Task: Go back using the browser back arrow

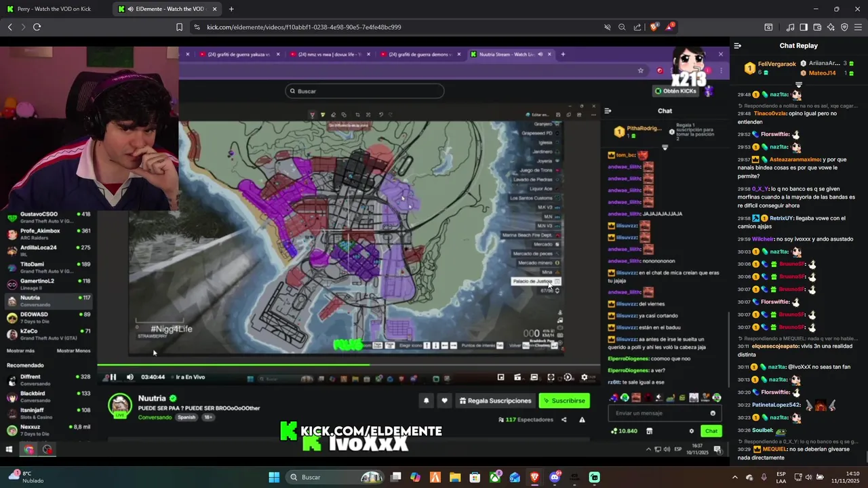Action: [9, 27]
